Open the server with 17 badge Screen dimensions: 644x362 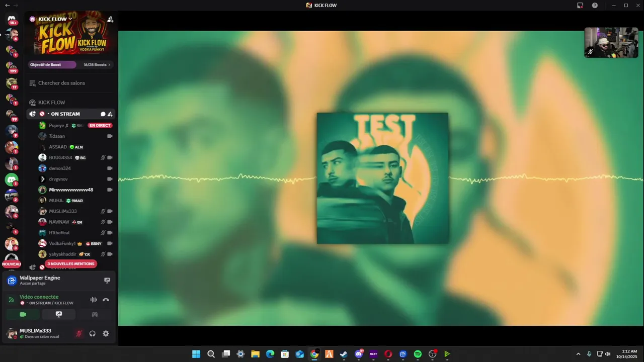coord(12,83)
